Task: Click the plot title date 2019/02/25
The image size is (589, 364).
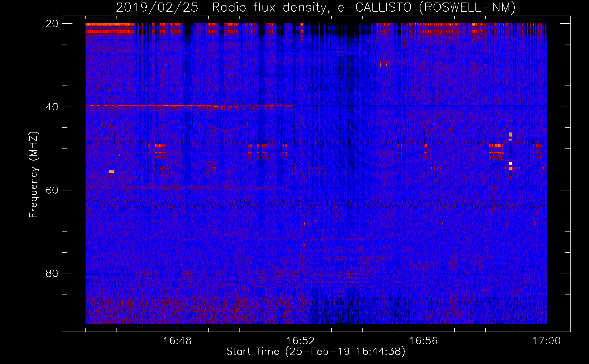Action: 157,7
